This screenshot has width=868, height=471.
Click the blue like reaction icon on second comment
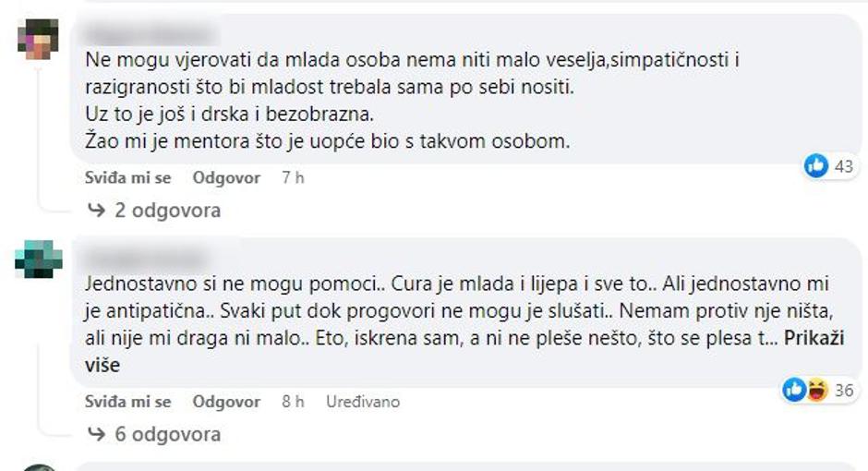point(794,391)
